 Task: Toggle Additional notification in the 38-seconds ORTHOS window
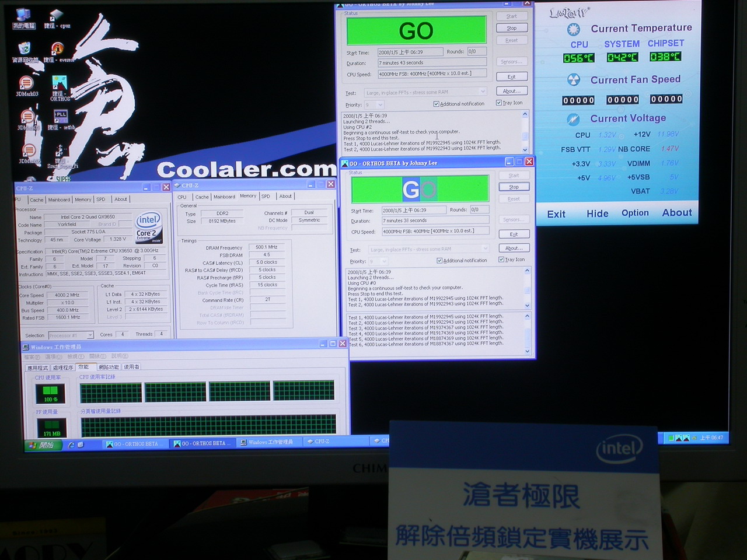click(x=462, y=260)
